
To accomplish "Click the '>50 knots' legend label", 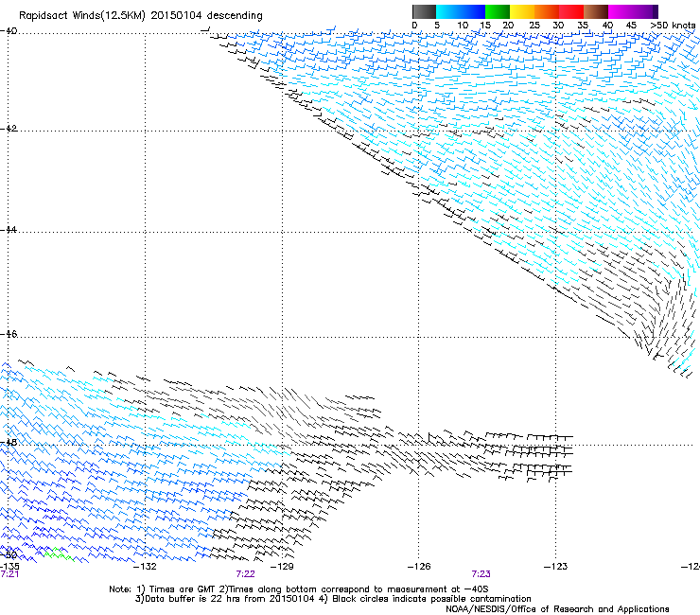I will (673, 25).
